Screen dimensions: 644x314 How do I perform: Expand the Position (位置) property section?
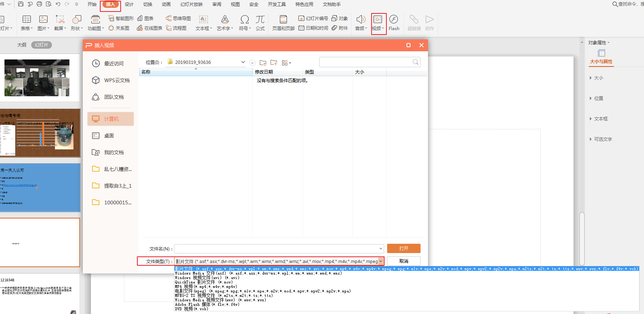click(x=596, y=98)
